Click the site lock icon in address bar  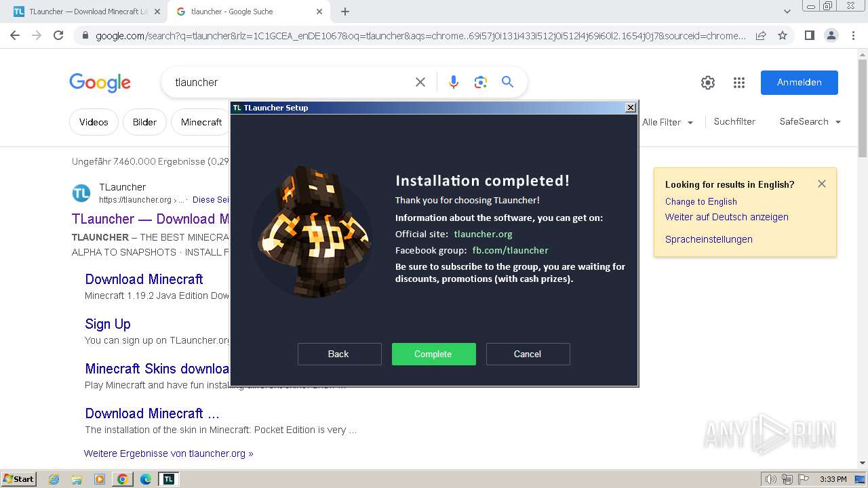(x=84, y=36)
